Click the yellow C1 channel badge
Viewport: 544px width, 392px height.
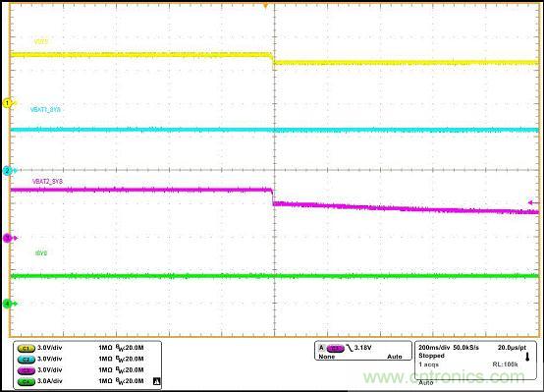click(26, 348)
